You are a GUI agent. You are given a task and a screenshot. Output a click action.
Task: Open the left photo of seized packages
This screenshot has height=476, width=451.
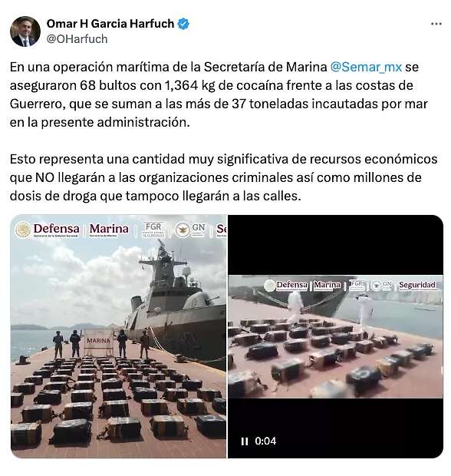click(118, 336)
